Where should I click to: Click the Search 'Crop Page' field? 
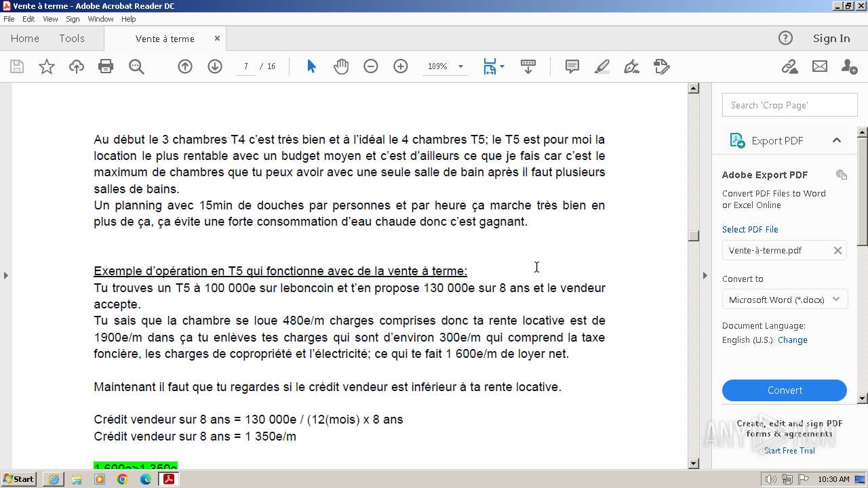[x=790, y=105]
